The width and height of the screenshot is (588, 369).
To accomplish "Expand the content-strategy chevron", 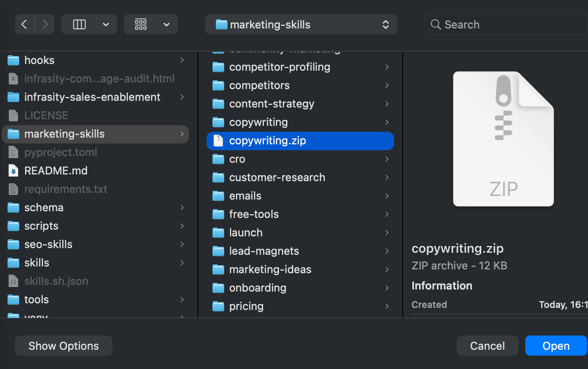I will pos(387,104).
